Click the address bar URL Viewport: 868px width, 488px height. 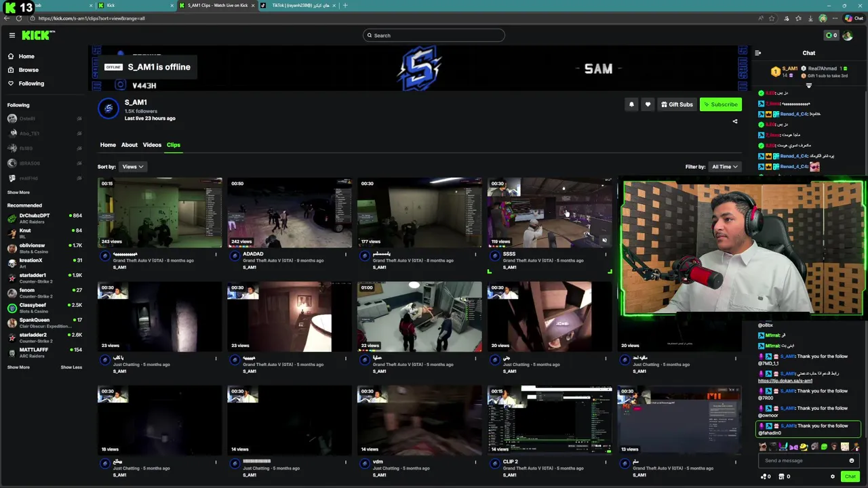tap(92, 18)
